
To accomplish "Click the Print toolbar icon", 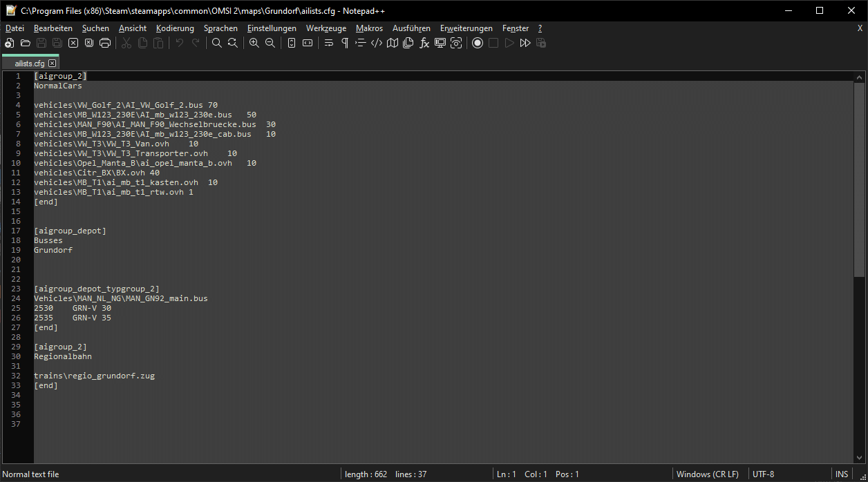I will tap(105, 43).
